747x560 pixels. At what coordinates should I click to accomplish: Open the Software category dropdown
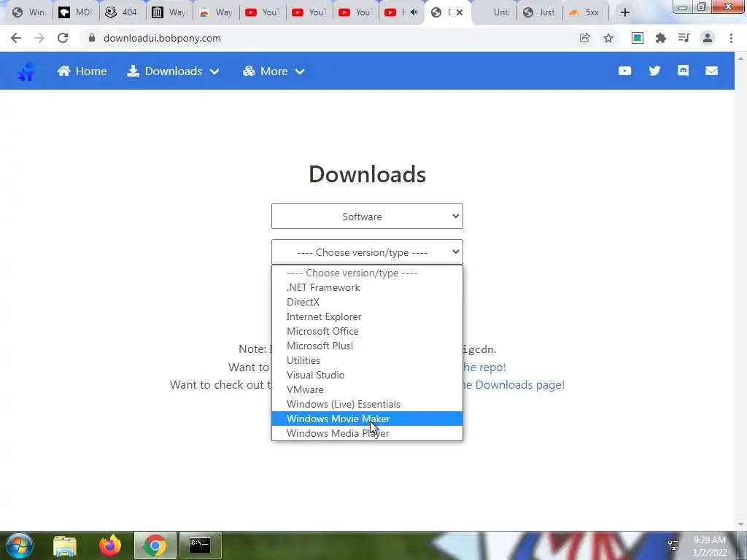coord(367,216)
